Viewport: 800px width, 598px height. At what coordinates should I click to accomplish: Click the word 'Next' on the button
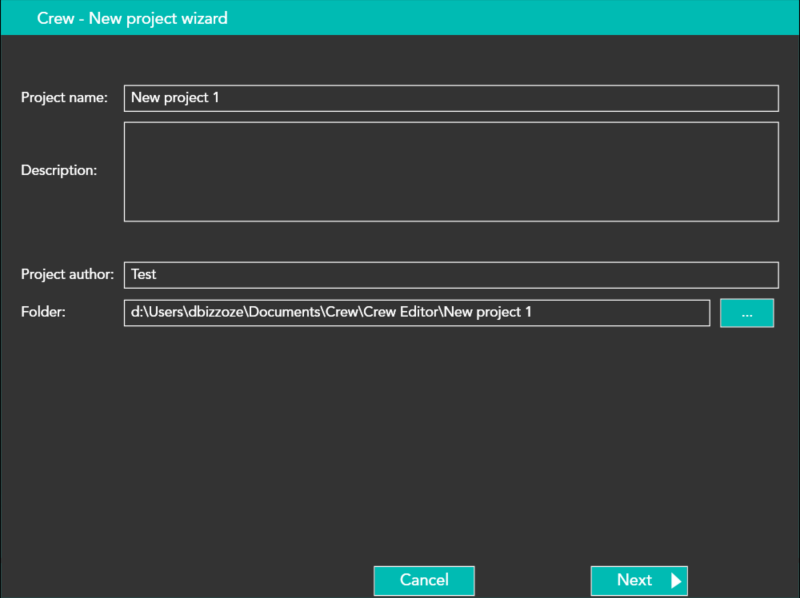[x=634, y=581]
